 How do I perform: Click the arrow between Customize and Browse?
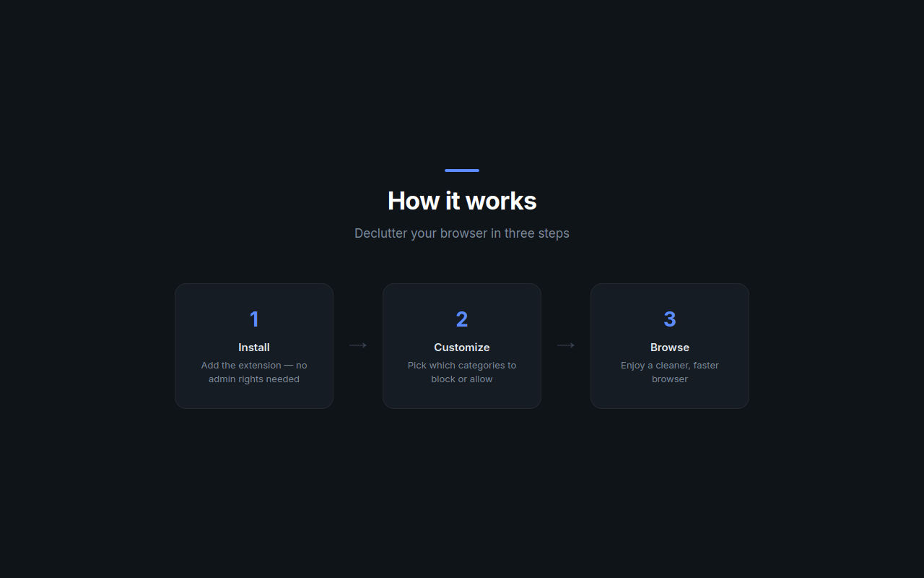(x=566, y=345)
